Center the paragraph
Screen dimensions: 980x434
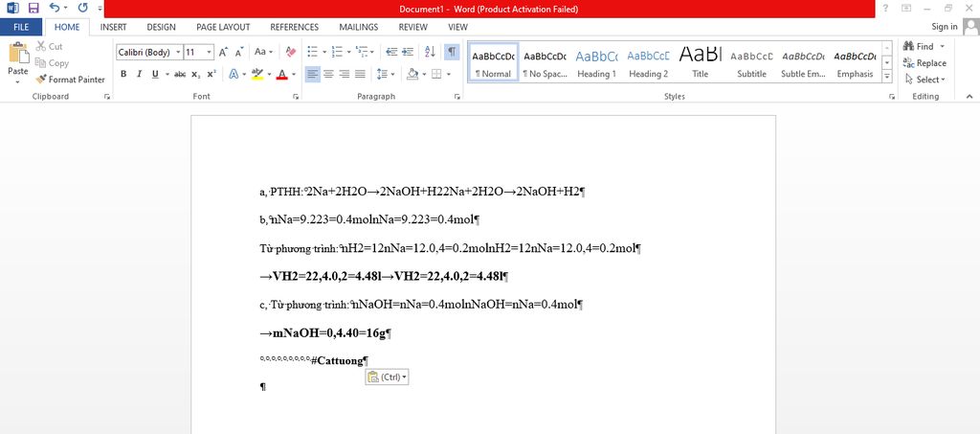tap(328, 75)
